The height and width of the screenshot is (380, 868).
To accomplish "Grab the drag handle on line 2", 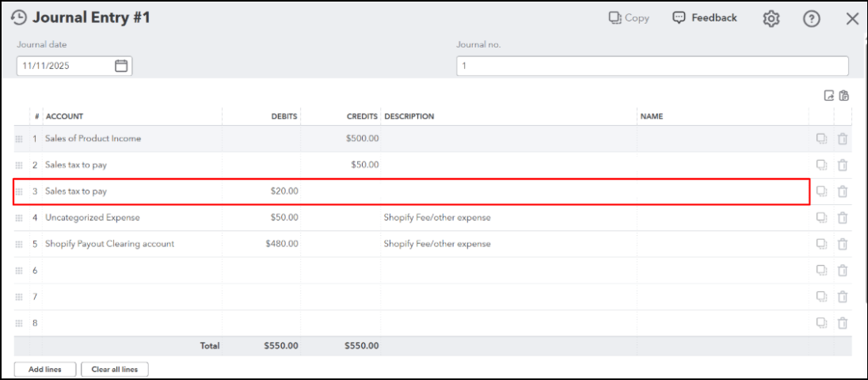I will pyautogui.click(x=20, y=165).
